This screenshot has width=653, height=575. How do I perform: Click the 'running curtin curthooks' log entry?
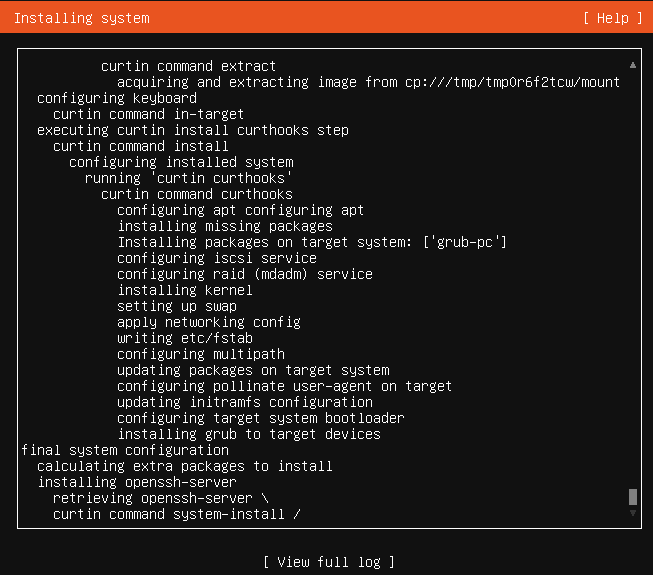tap(188, 178)
